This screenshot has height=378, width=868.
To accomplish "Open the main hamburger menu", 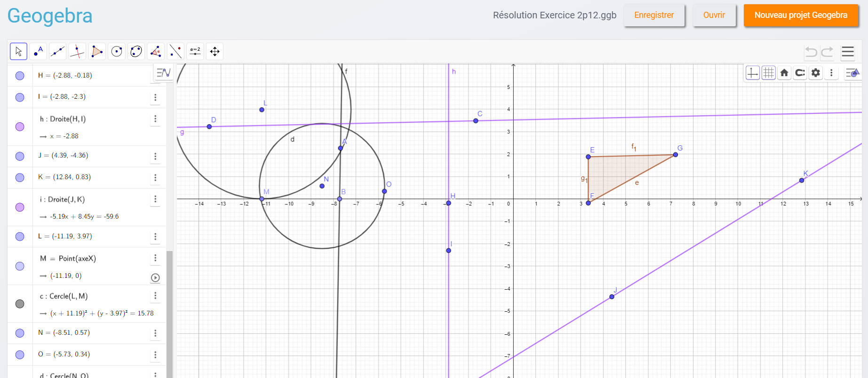I will (x=848, y=52).
